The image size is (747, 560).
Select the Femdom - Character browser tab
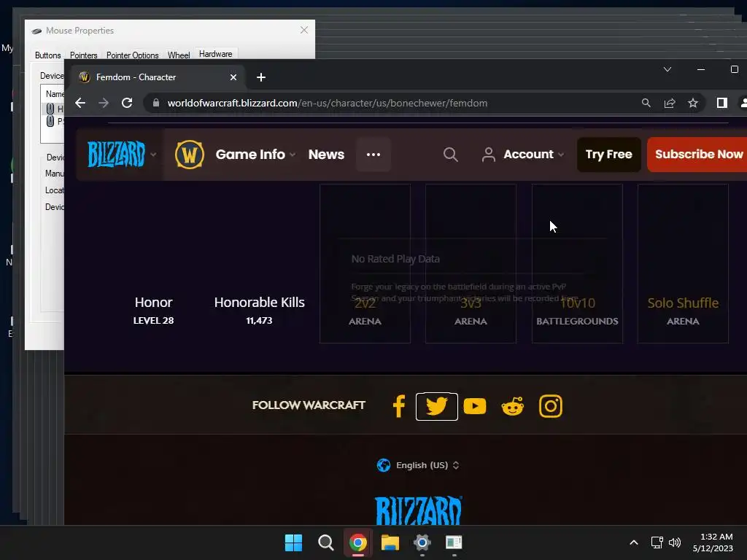[x=158, y=77]
